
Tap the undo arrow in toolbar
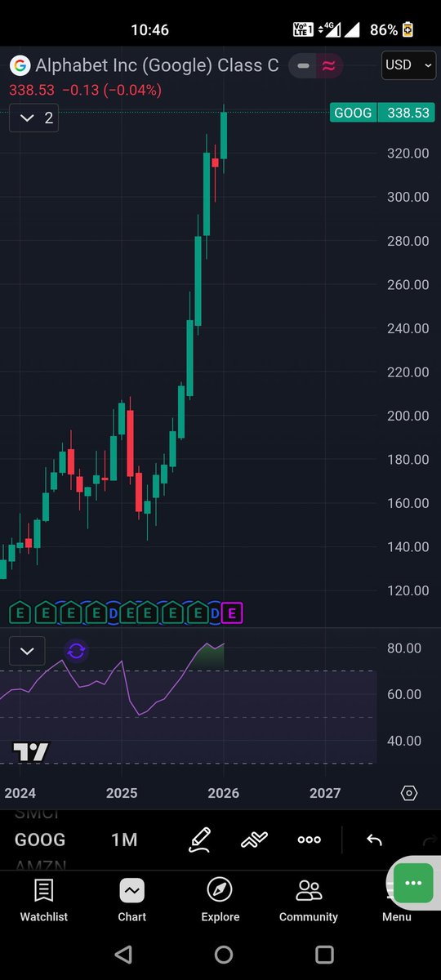click(x=374, y=840)
